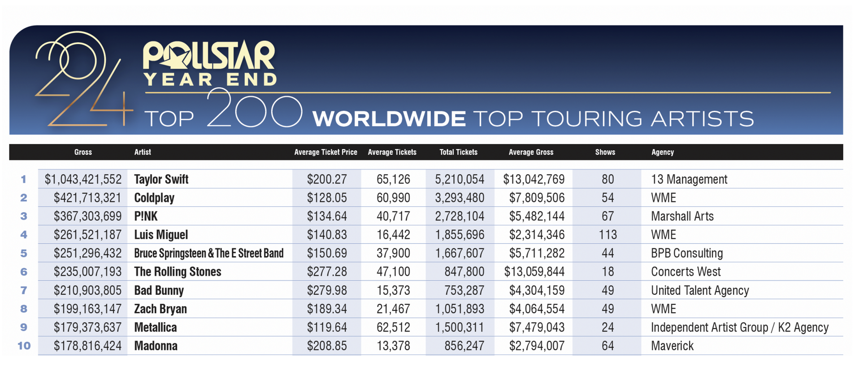Click ticket price $128.05
This screenshot has height=368, width=868.
pos(327,198)
